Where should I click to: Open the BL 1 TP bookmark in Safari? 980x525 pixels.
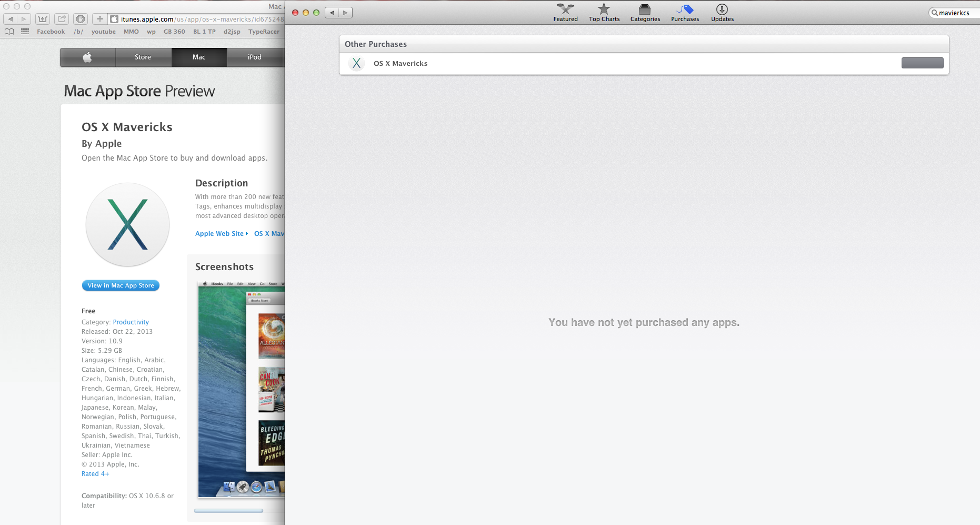pyautogui.click(x=204, y=32)
